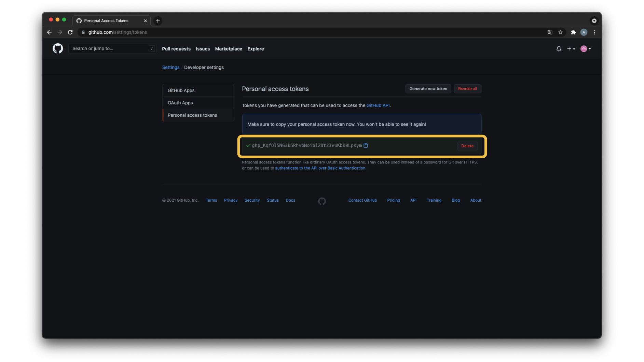
Task: Open the API footer link
Action: click(x=413, y=200)
